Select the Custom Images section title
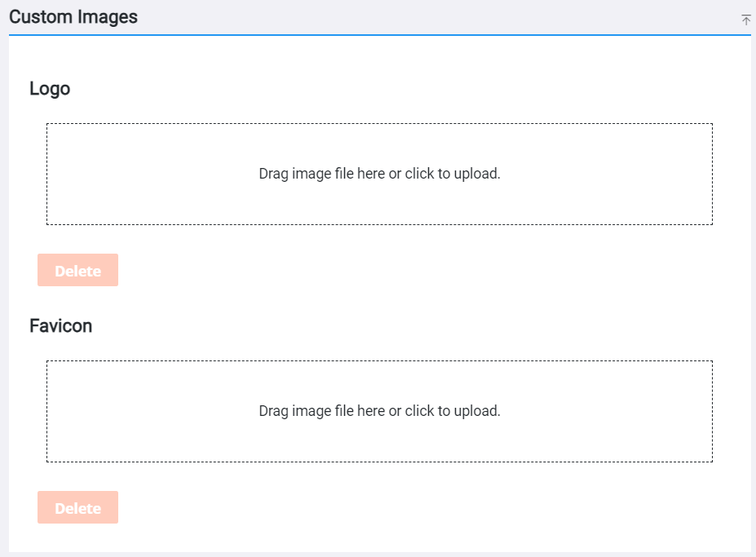The width and height of the screenshot is (756, 557). pos(73,17)
